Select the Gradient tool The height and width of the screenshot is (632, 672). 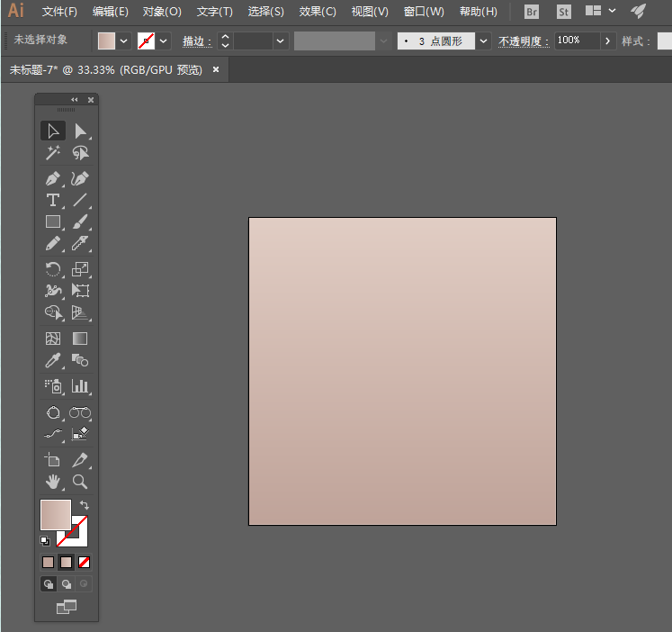point(80,339)
